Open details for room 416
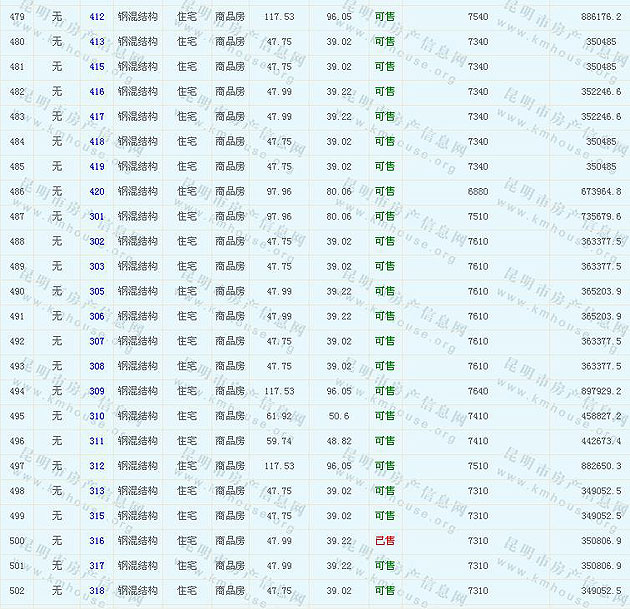Viewport: 630px width, 609px height. click(x=96, y=92)
